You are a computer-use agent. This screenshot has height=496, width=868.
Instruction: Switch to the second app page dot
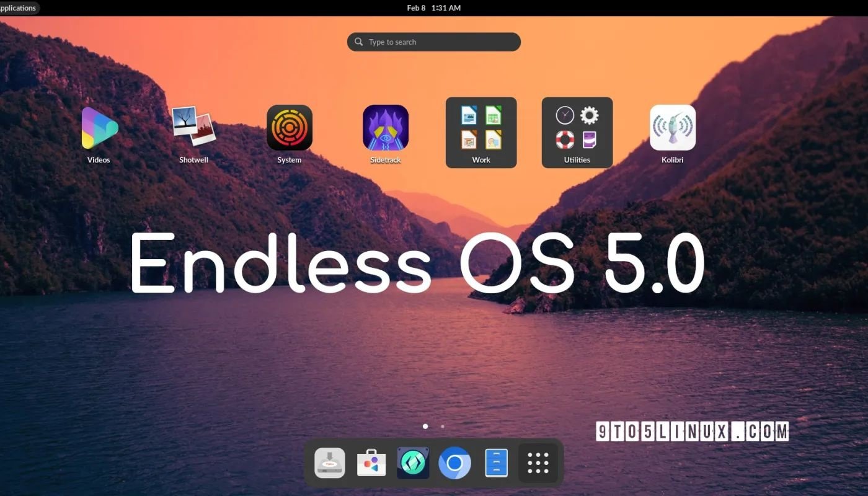[x=442, y=427]
